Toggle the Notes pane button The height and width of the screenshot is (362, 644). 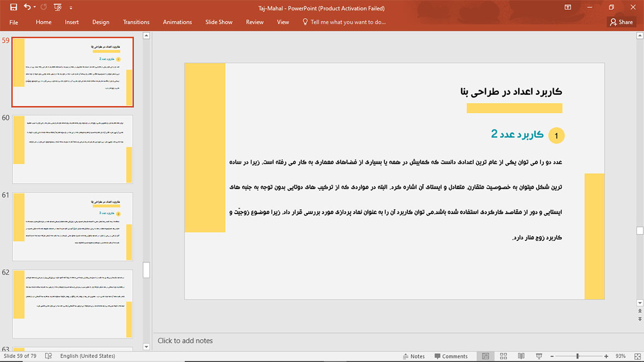[413, 356]
